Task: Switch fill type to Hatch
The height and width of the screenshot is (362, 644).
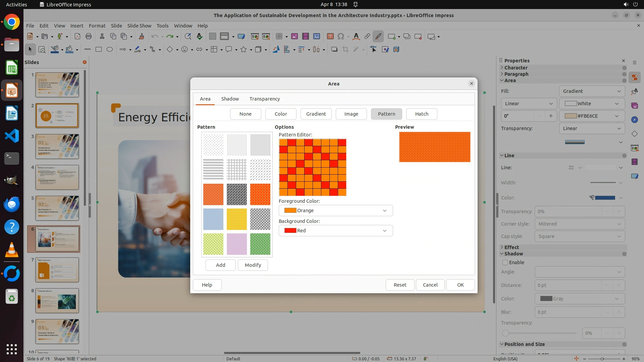Action: tap(422, 114)
